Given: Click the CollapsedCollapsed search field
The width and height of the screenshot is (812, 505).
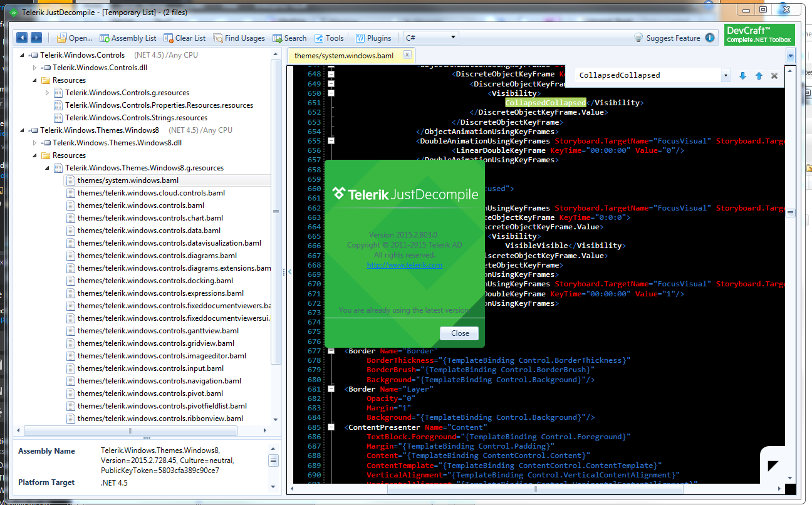Looking at the screenshot, I should (648, 75).
